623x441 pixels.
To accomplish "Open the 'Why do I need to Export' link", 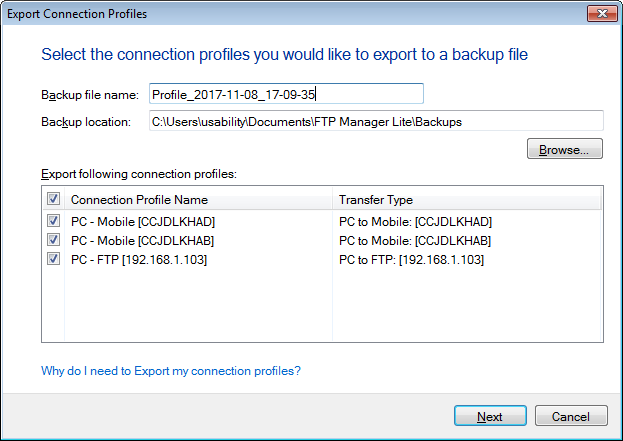I will [x=171, y=371].
